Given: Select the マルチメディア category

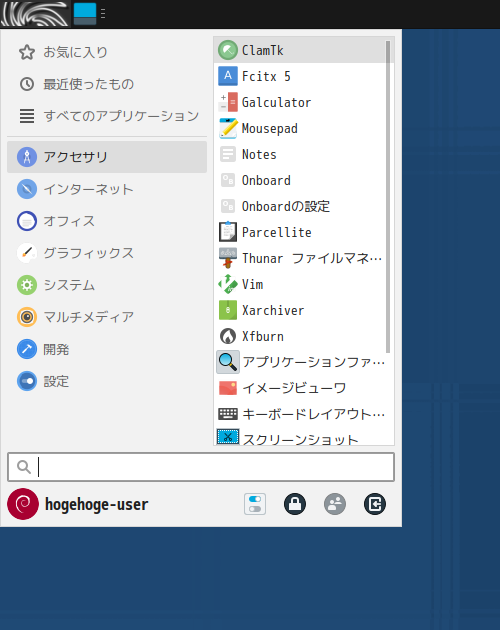Looking at the screenshot, I should pos(107,317).
